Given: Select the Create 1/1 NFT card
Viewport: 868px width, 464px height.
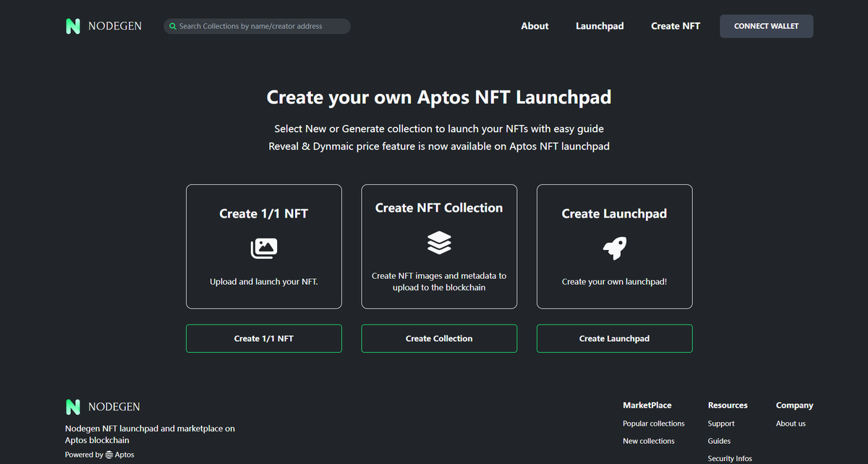Looking at the screenshot, I should [x=264, y=246].
